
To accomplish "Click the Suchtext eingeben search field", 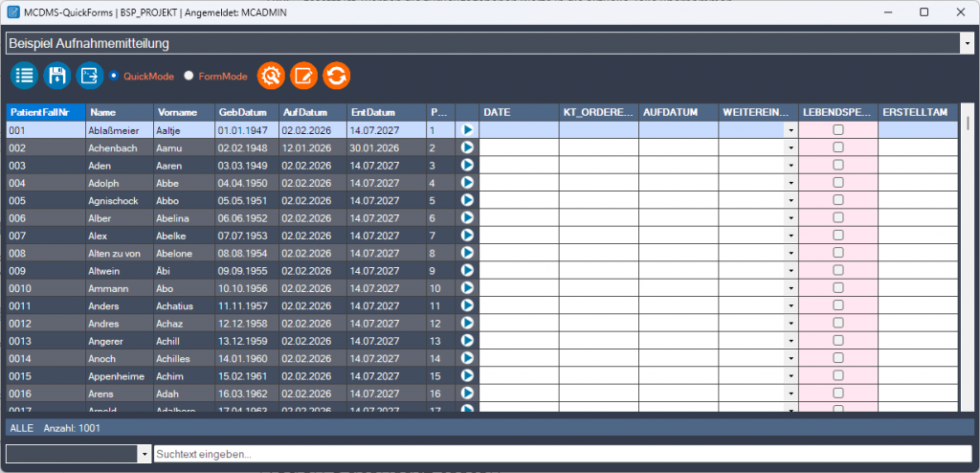I will 563,454.
